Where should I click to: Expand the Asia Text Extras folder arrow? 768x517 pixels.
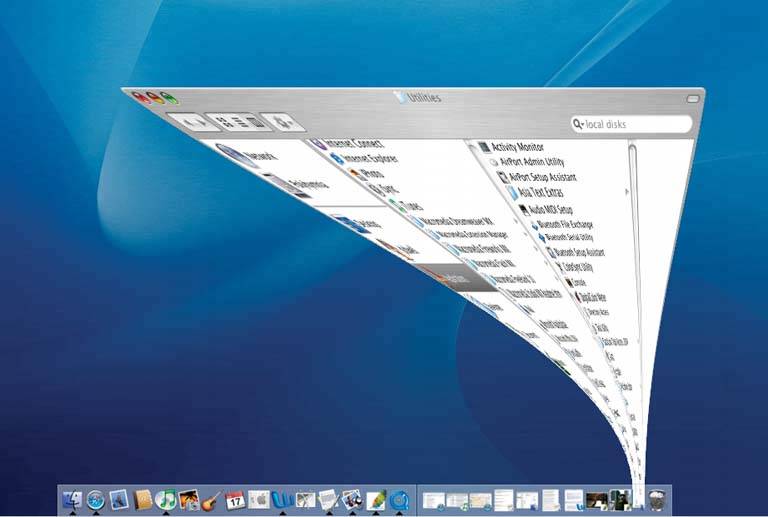click(x=627, y=192)
